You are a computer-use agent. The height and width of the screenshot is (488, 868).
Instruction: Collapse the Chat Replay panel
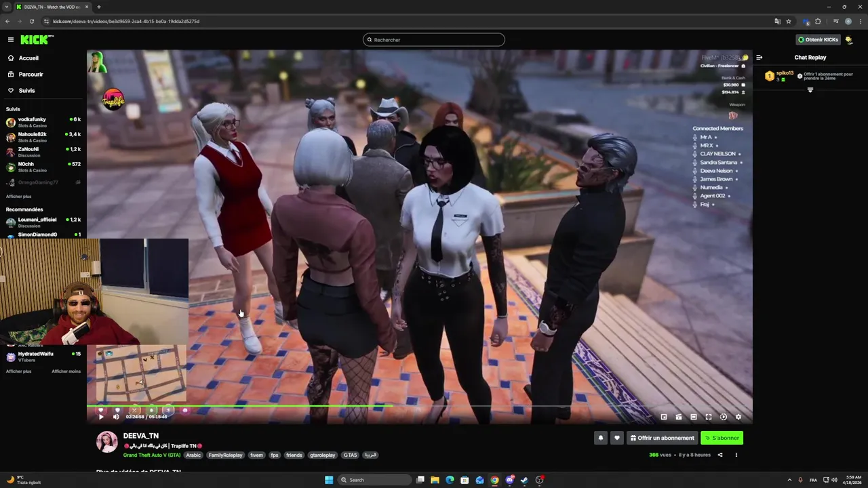pyautogui.click(x=759, y=58)
